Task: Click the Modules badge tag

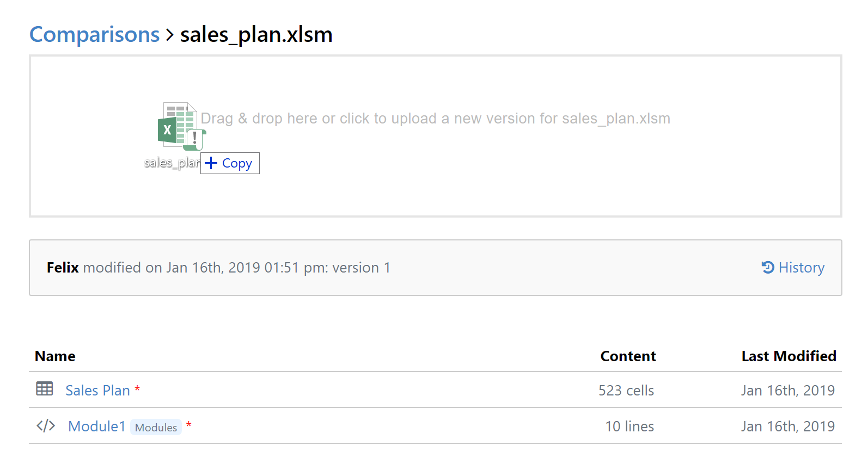Action: click(156, 428)
